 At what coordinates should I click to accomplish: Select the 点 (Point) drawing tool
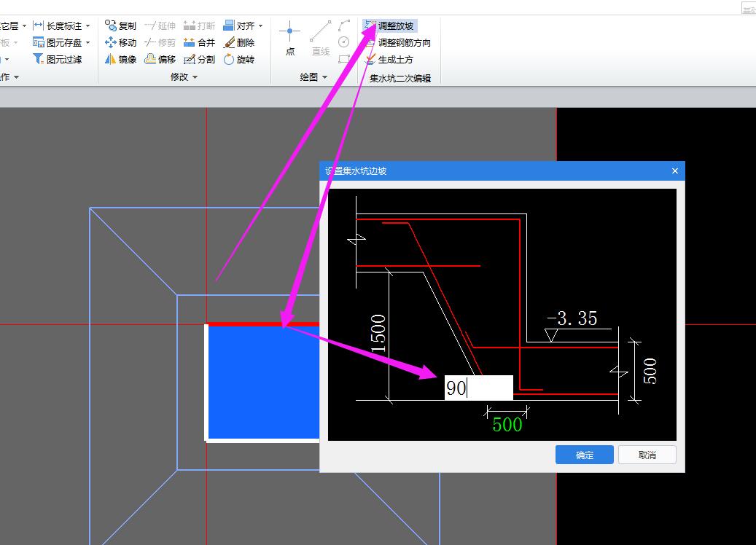pos(290,39)
